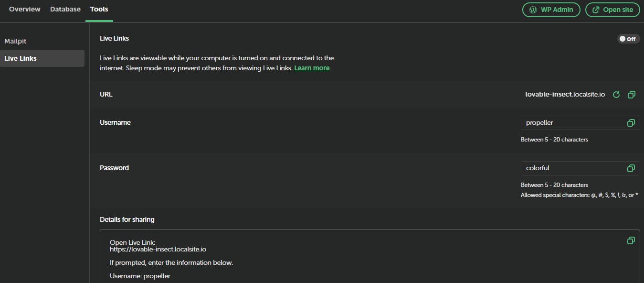Select Live Links in the sidebar

(21, 58)
